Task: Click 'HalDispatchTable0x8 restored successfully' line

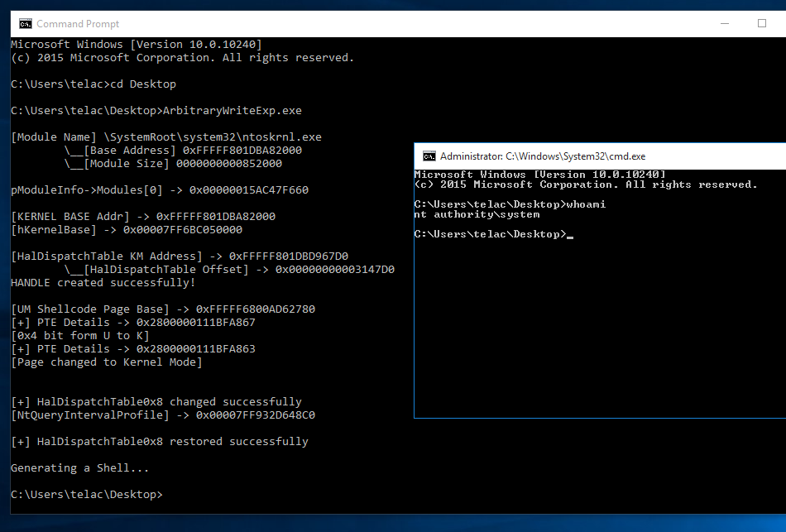Action: 160,442
